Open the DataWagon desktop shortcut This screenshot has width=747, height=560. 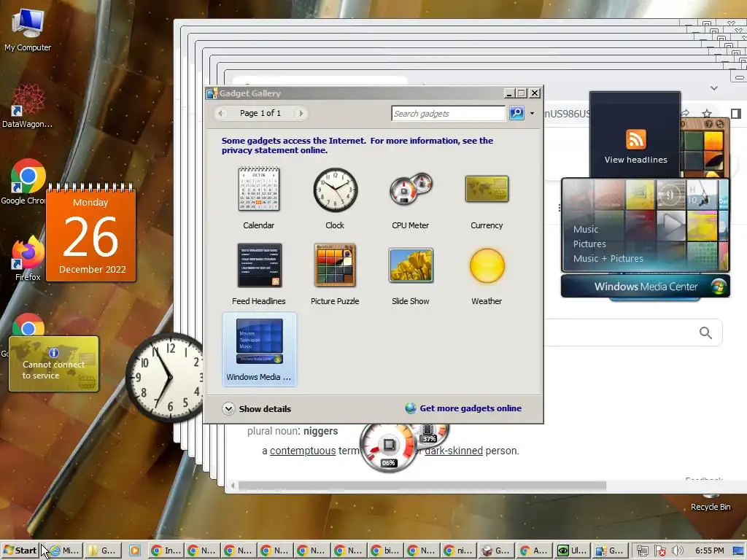pos(27,106)
